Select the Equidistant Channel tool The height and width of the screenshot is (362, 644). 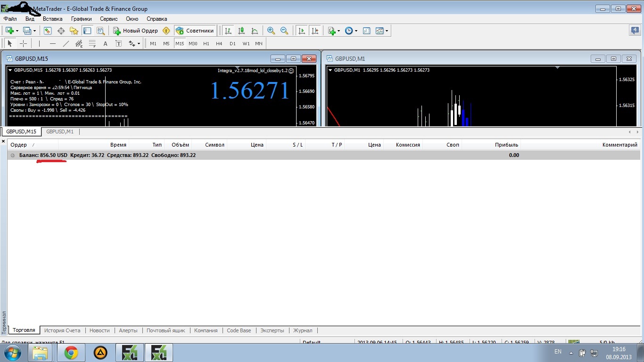(79, 43)
